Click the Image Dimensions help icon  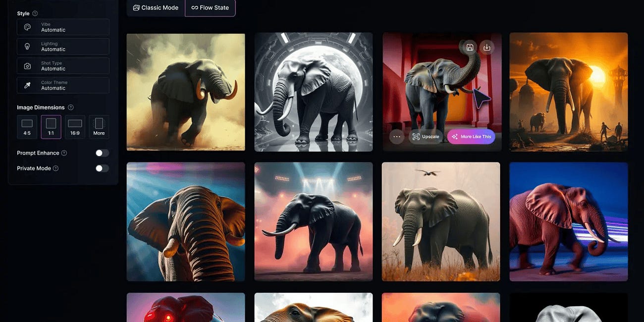click(x=71, y=107)
